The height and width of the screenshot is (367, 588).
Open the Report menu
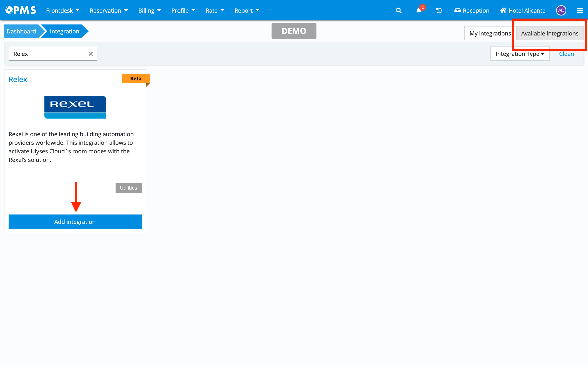(246, 10)
